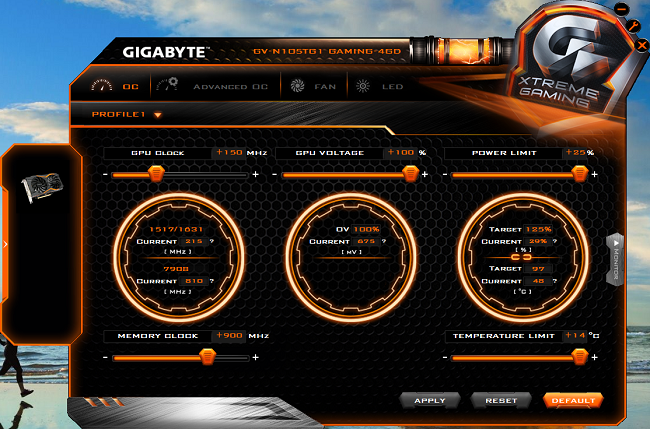The height and width of the screenshot is (429, 650).
Task: Open the LED tab
Action: [x=380, y=86]
